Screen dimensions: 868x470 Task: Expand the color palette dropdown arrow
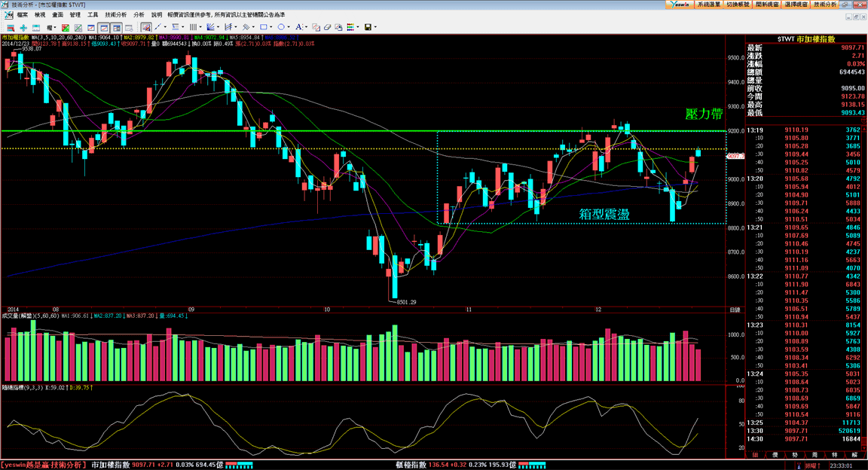(x=358, y=26)
